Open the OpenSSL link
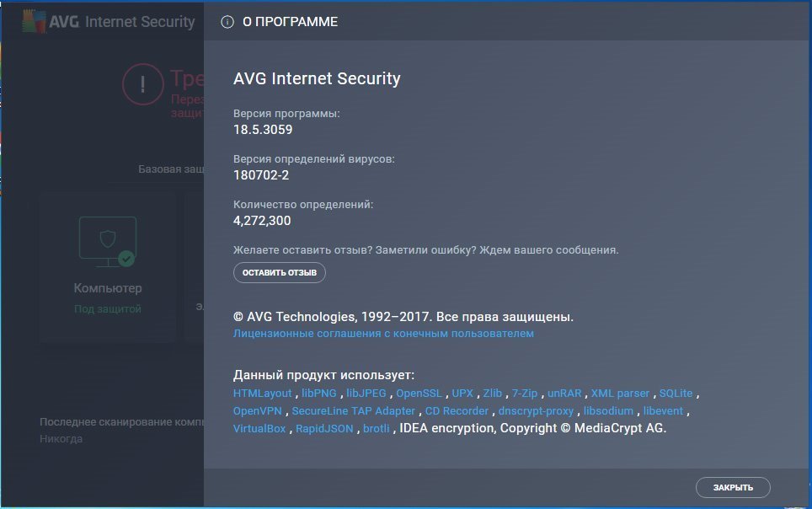This screenshot has height=509, width=812. (419, 394)
